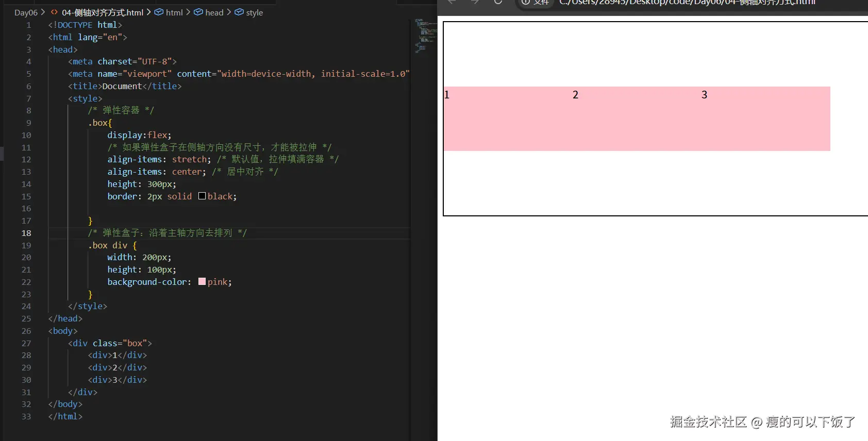The image size is (868, 441).
Task: Click the 'display:flex;' code line
Action: (x=139, y=135)
